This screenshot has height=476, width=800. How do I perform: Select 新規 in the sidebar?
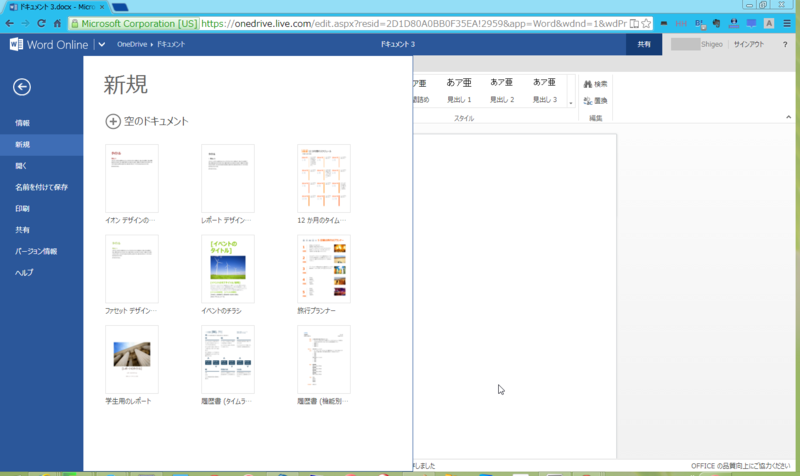[x=41, y=144]
